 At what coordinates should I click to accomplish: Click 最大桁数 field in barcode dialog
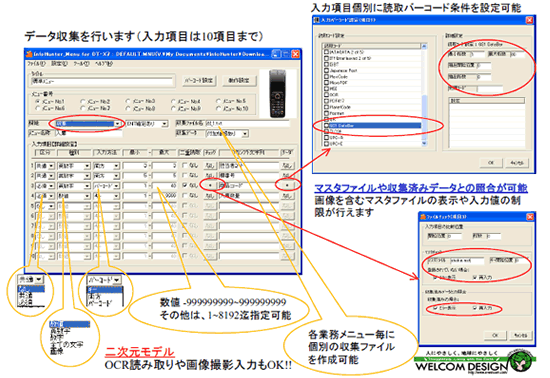518,54
